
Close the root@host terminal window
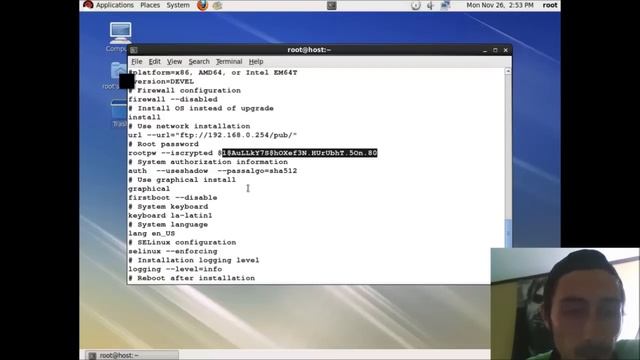[506, 50]
